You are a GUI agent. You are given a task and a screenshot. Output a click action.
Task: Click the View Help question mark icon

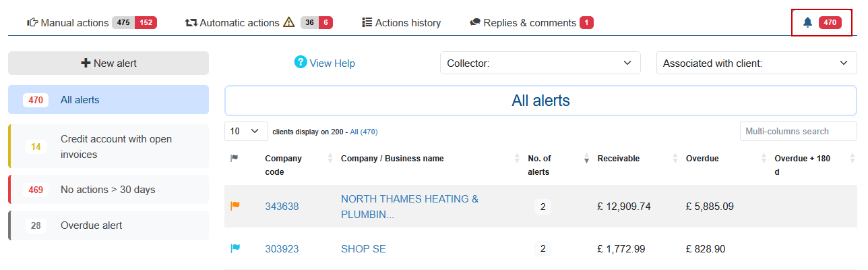(x=301, y=62)
